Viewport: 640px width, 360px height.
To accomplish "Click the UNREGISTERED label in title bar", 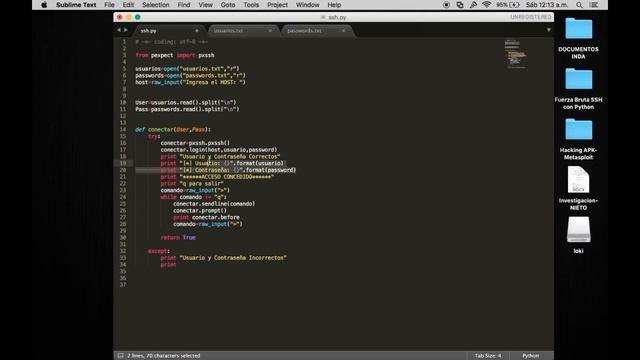I will tap(531, 17).
